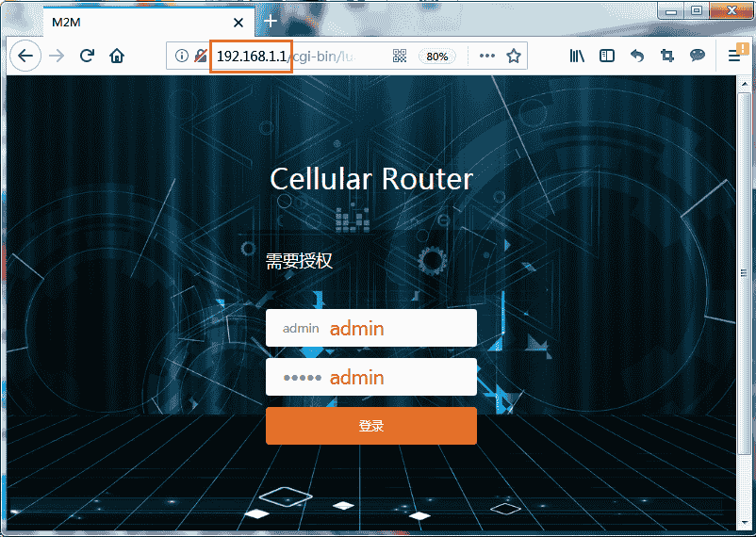The width and height of the screenshot is (756, 537).
Task: Reload the page with the refresh icon
Action: pos(87,56)
